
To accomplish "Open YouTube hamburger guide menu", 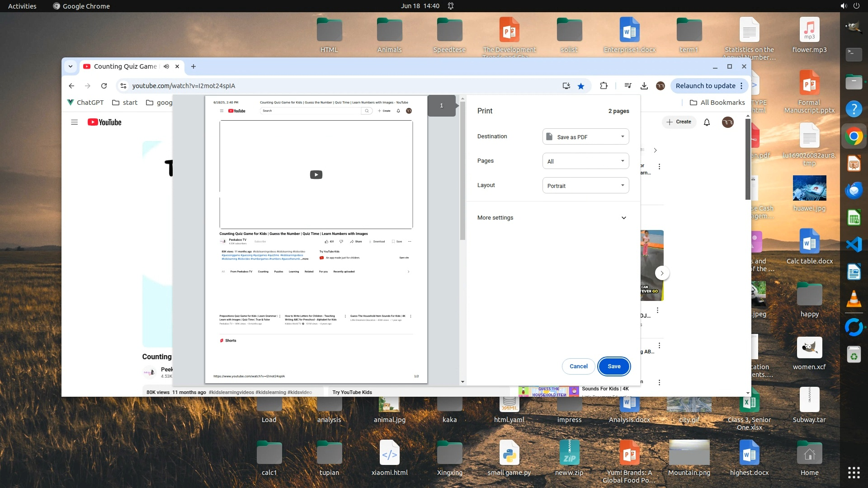I will [x=75, y=122].
